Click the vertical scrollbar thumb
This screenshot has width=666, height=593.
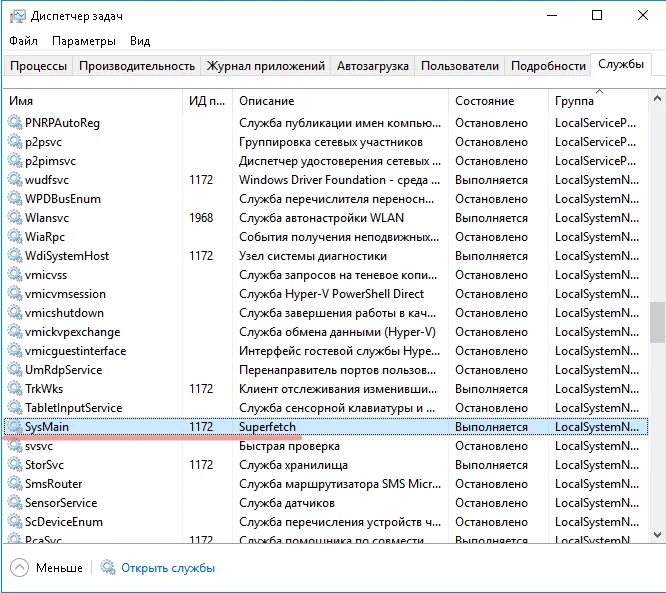pyautogui.click(x=657, y=322)
